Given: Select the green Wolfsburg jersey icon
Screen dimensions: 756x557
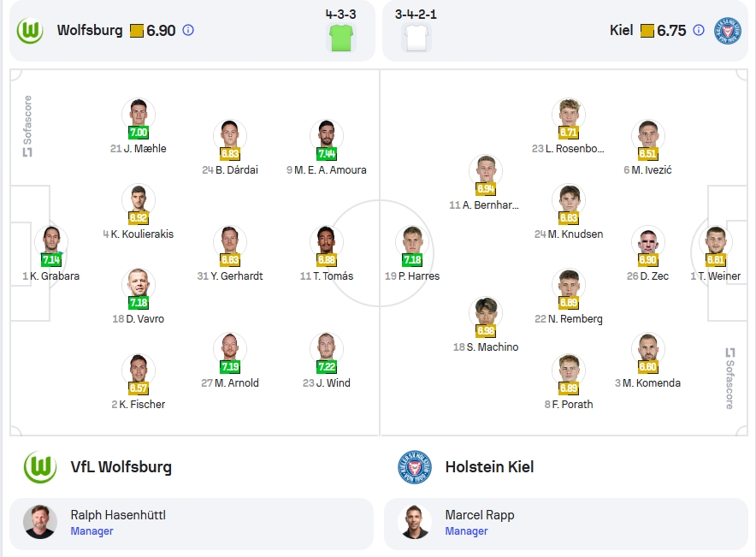Looking at the screenshot, I should point(341,39).
